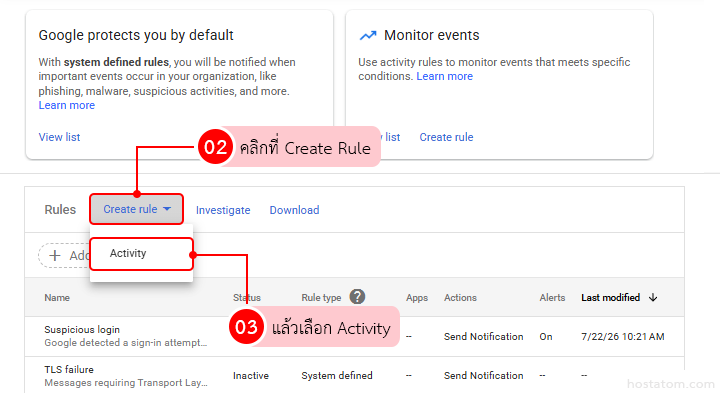
Task: Click Send Notification in TLS failure row
Action: 484,376
